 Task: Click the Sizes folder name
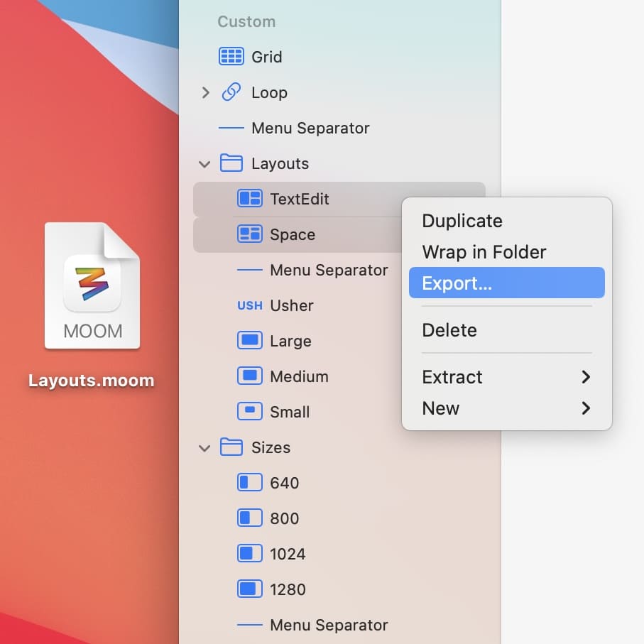[271, 447]
